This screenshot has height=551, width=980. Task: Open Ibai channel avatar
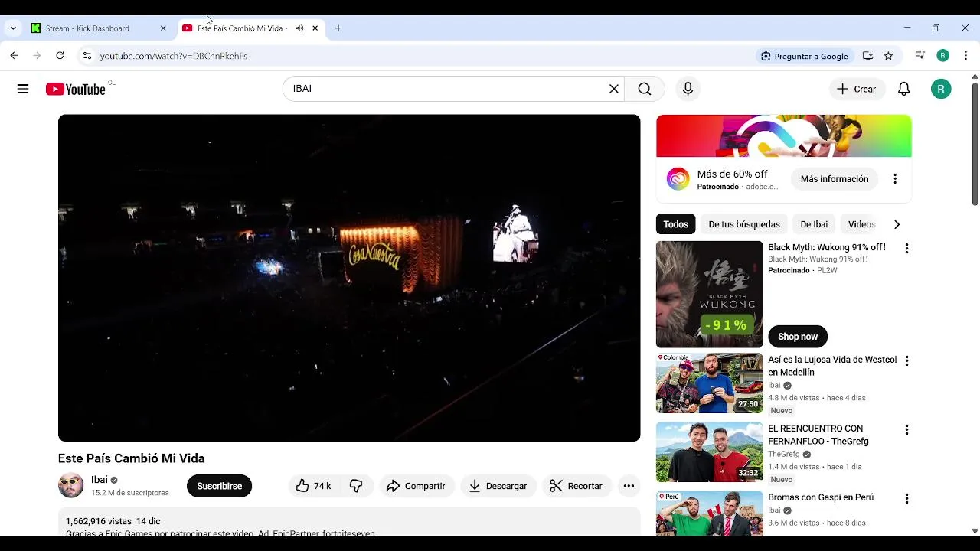point(70,486)
